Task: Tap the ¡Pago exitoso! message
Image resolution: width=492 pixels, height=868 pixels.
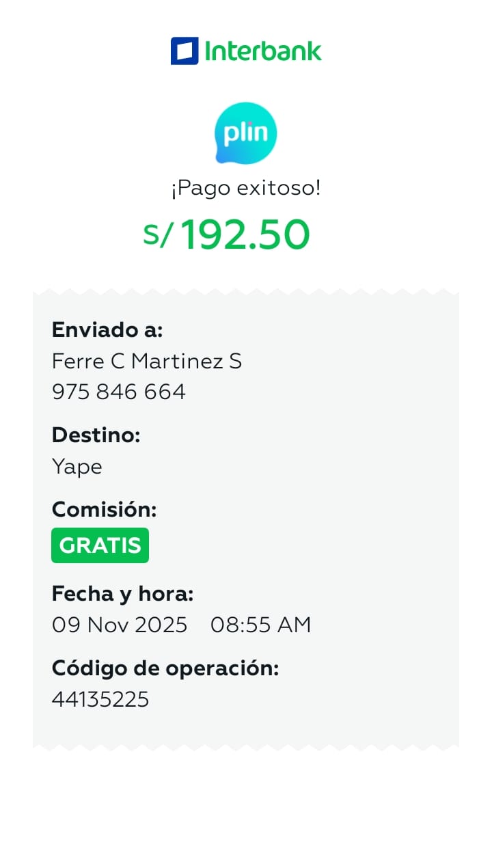Action: [x=246, y=188]
